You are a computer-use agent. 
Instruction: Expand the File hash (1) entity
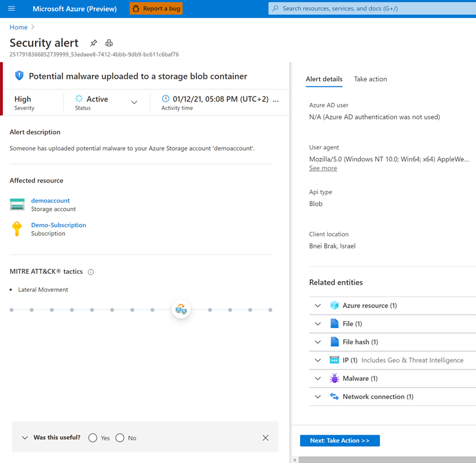coord(318,342)
